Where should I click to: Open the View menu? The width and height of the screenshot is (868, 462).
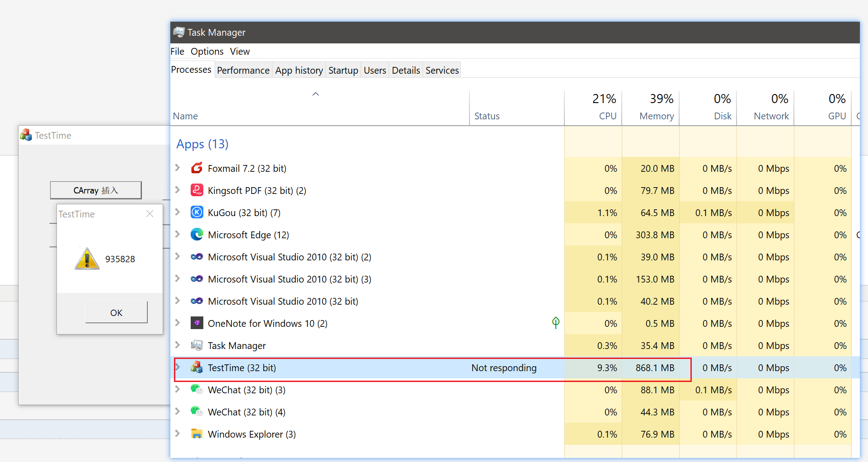(240, 52)
